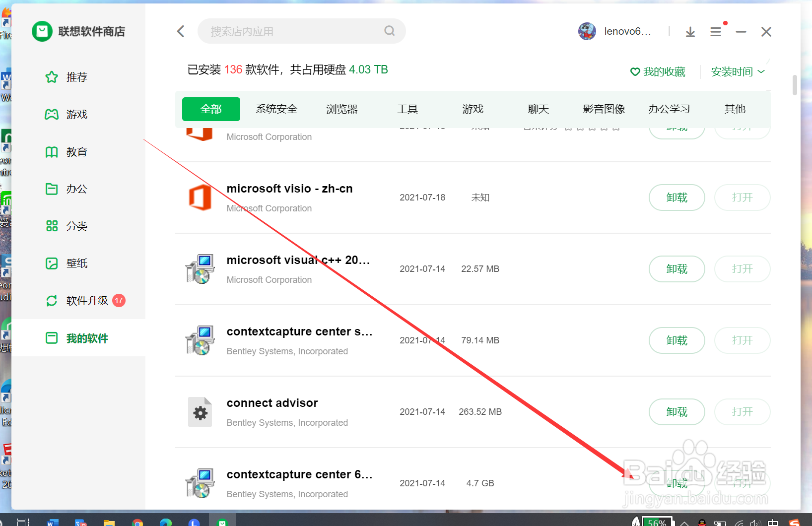Click the connect advisor title
The image size is (812, 526).
[272, 403]
